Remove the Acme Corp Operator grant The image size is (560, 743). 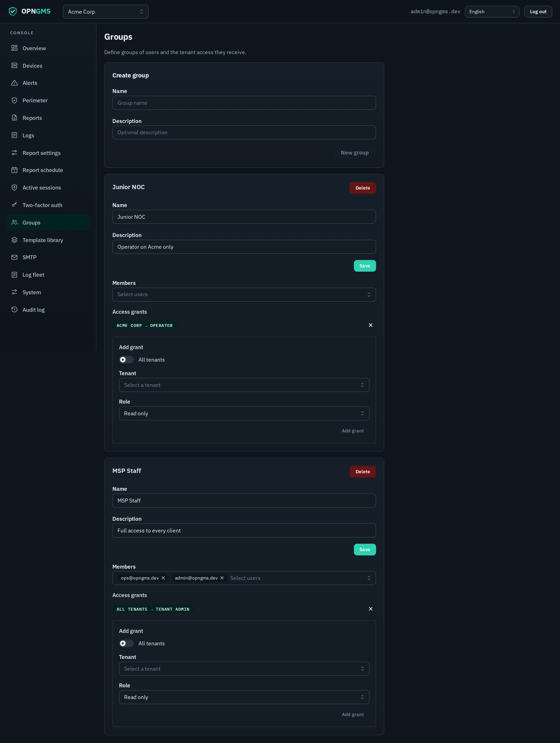pos(370,325)
